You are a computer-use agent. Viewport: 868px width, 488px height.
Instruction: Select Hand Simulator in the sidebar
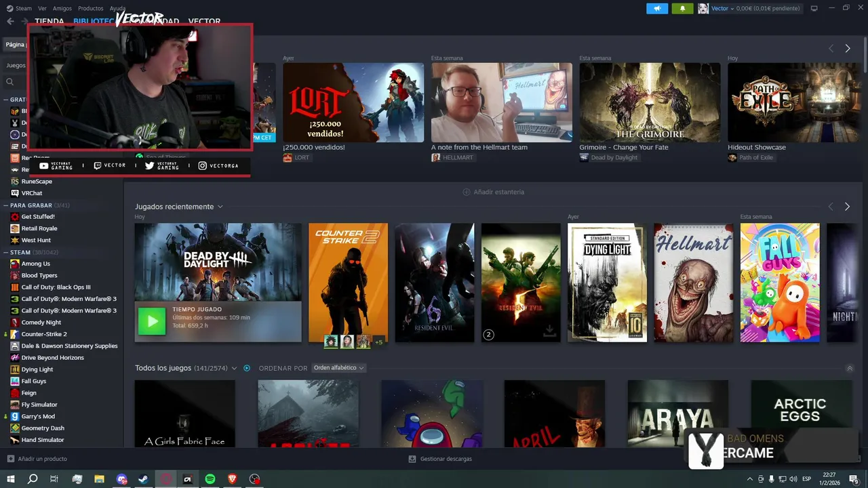pos(43,440)
